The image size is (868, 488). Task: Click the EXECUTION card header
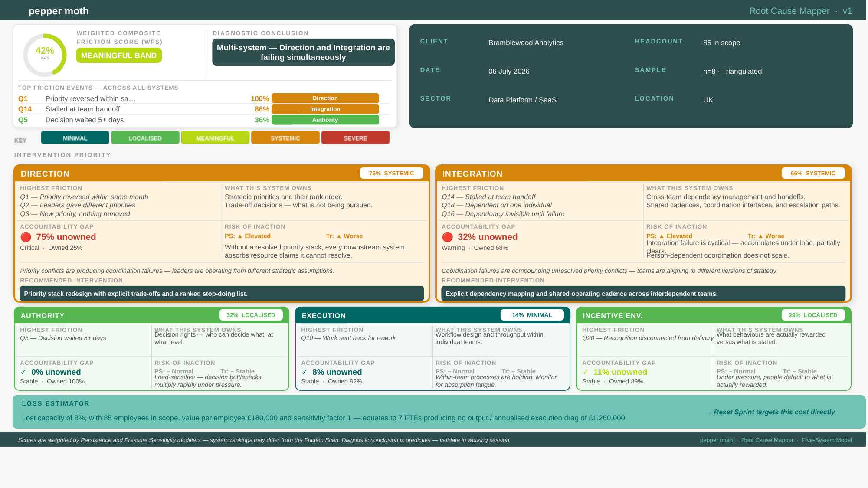(x=432, y=315)
